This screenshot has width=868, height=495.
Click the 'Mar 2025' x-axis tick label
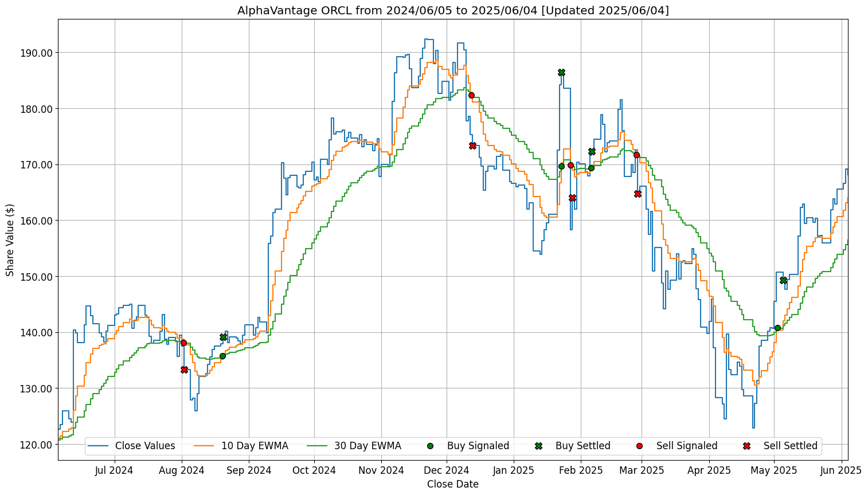(642, 470)
